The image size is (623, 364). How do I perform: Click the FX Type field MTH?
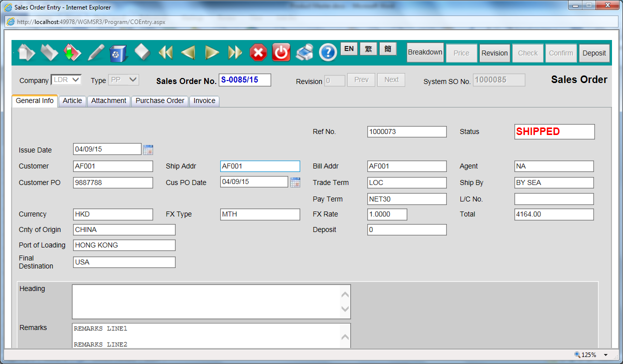(x=260, y=214)
